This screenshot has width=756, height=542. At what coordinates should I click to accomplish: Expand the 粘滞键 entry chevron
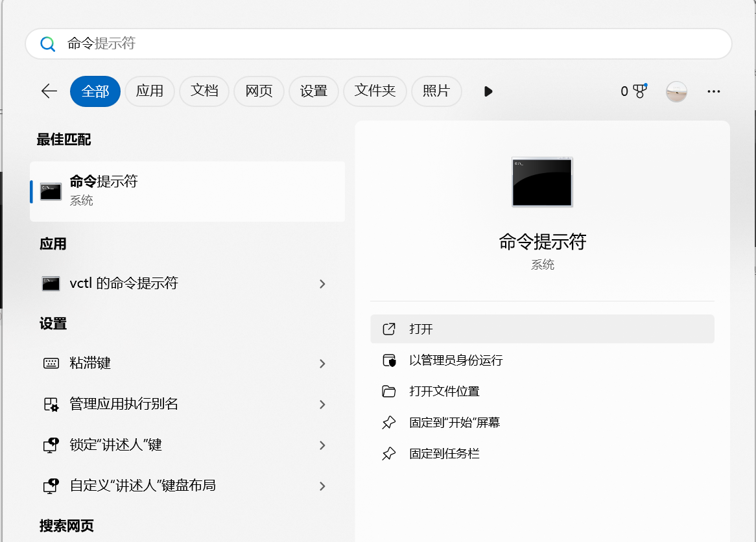(322, 364)
